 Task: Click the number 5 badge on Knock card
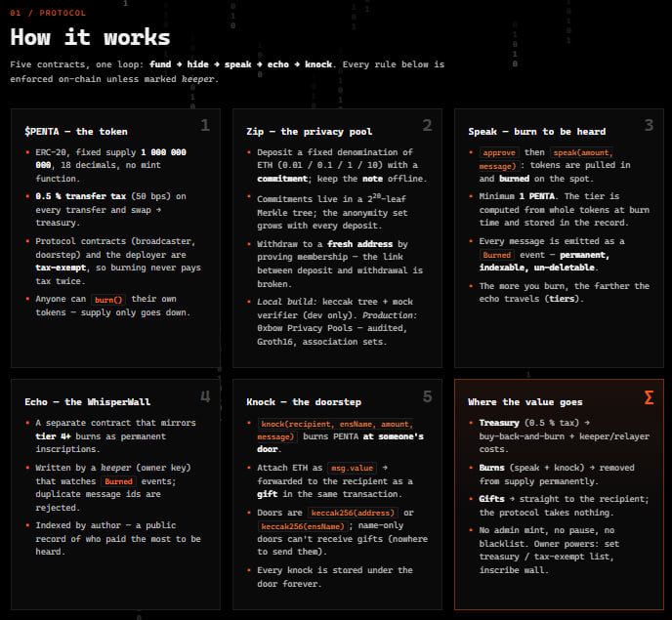427,396
